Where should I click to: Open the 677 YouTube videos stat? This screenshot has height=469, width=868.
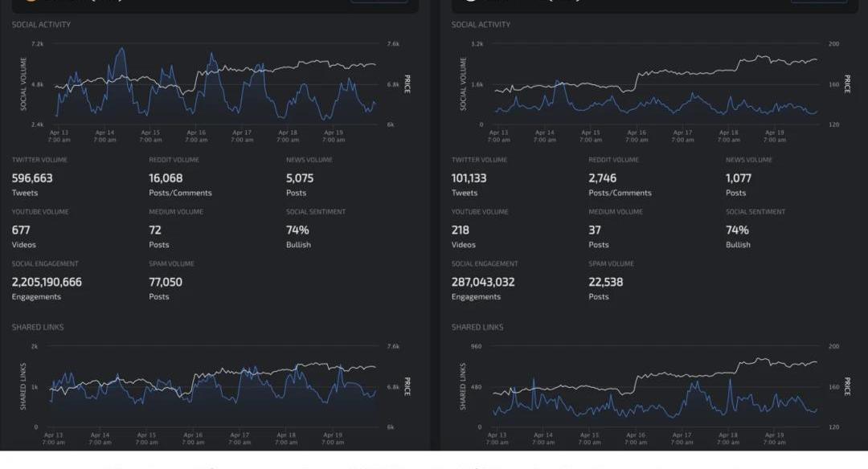tap(21, 230)
